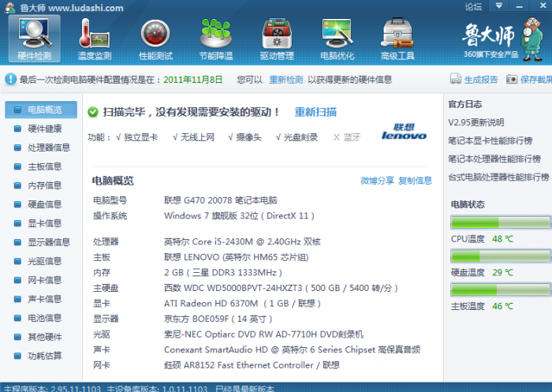Click the 京东方 BOE059F display value
The image size is (552, 392).
(x=218, y=319)
